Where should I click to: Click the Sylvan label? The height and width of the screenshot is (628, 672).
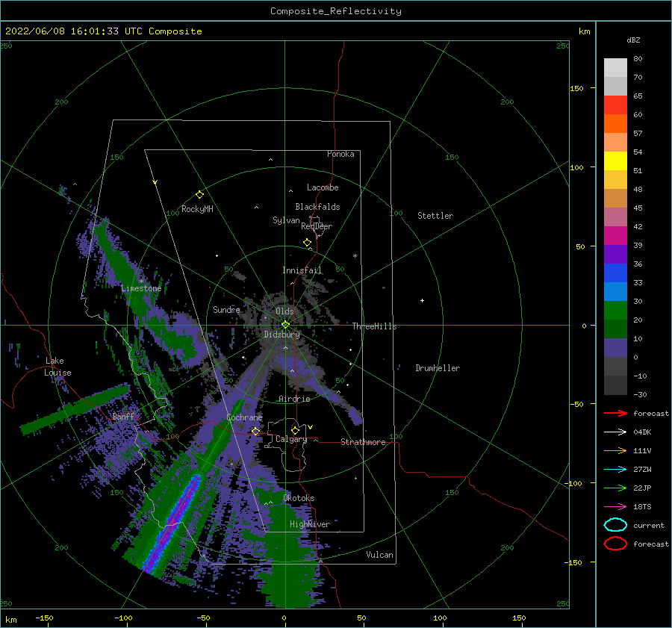[x=286, y=220]
